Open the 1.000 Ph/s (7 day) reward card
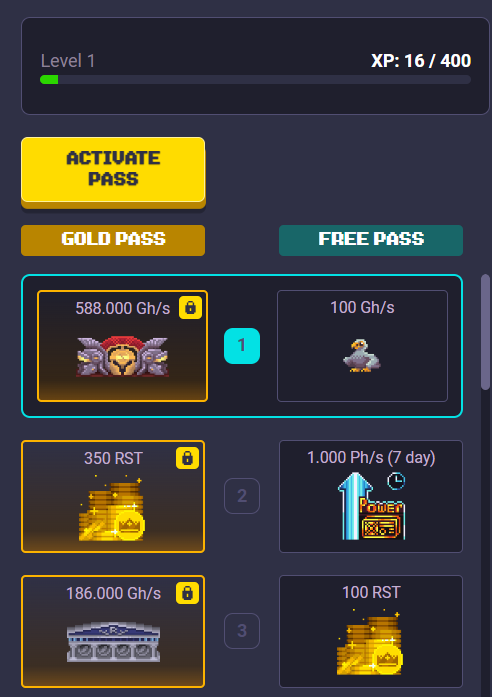Screen dimensions: 492x697 (x=371, y=496)
